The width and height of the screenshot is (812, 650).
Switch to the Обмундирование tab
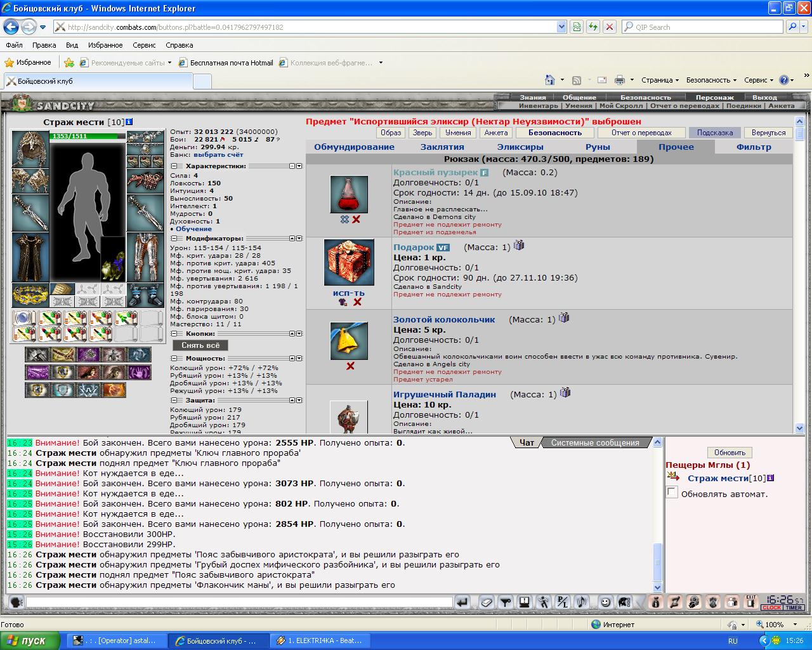tap(354, 147)
